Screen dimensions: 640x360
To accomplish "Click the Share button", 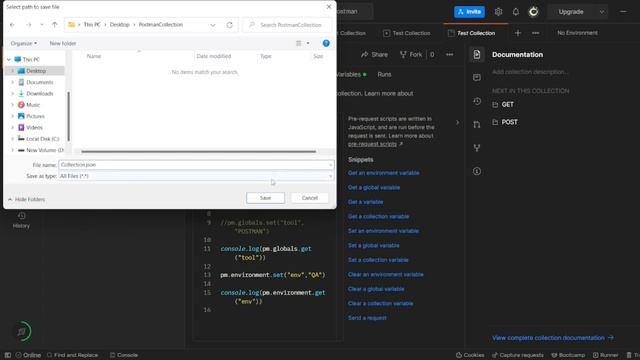I will [374, 55].
